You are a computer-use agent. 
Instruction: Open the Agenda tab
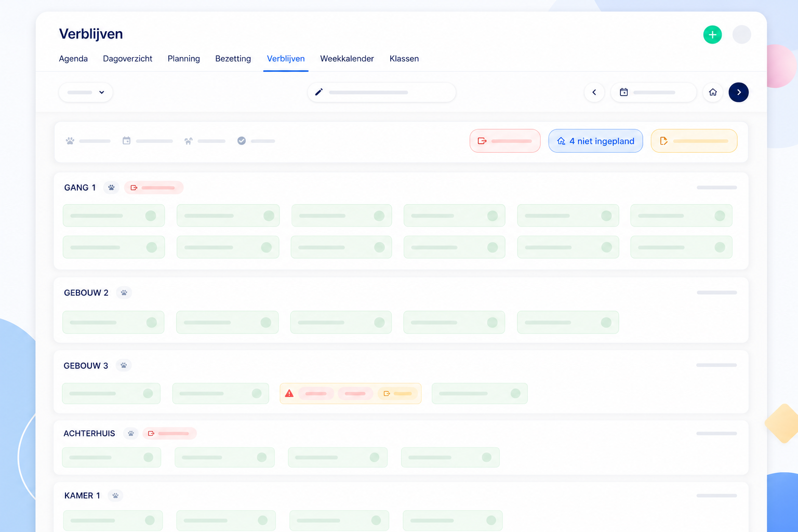pyautogui.click(x=73, y=59)
